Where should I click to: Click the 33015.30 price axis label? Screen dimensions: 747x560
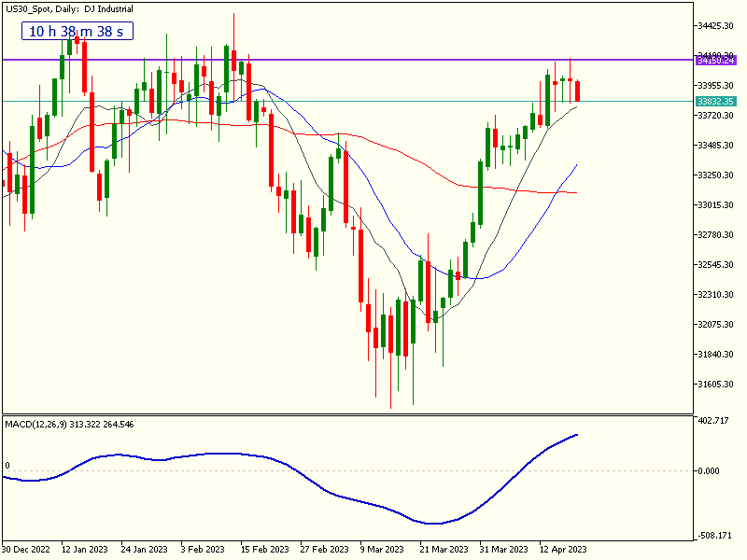click(x=717, y=205)
